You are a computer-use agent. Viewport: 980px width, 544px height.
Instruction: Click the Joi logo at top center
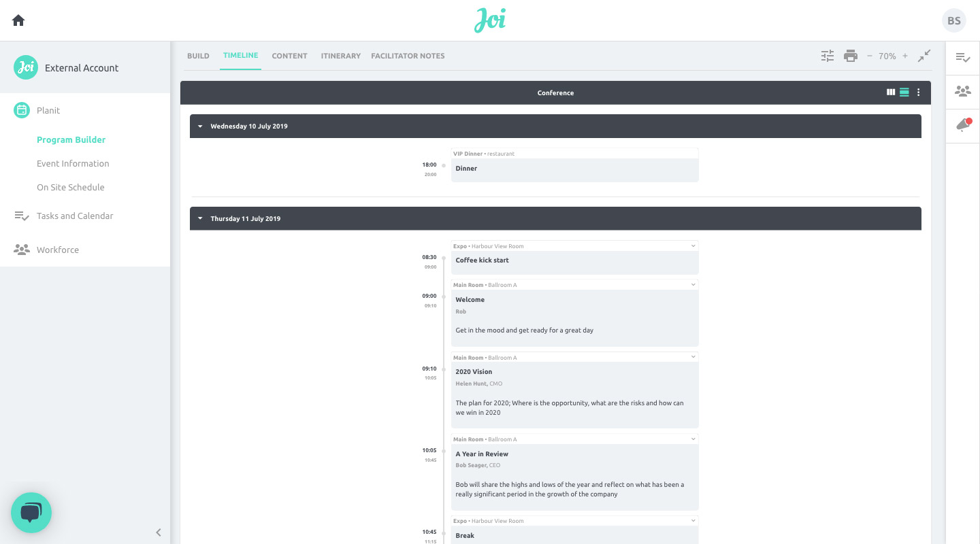pyautogui.click(x=490, y=20)
